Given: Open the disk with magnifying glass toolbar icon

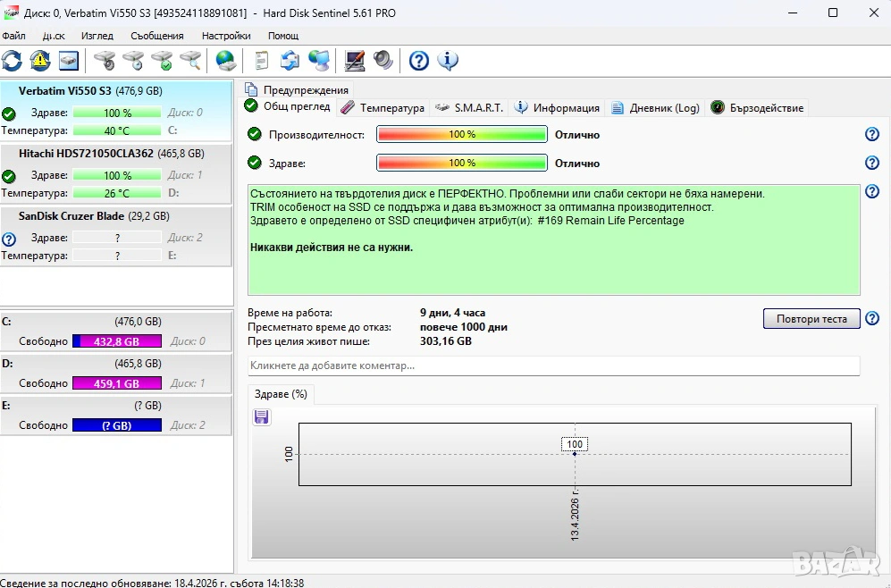Looking at the screenshot, I should click(190, 61).
